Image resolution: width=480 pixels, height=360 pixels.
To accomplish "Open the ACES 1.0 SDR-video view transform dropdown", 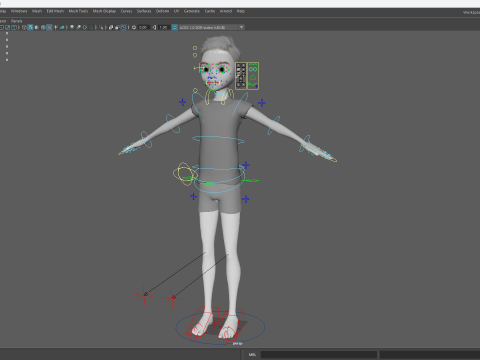I will (x=212, y=27).
